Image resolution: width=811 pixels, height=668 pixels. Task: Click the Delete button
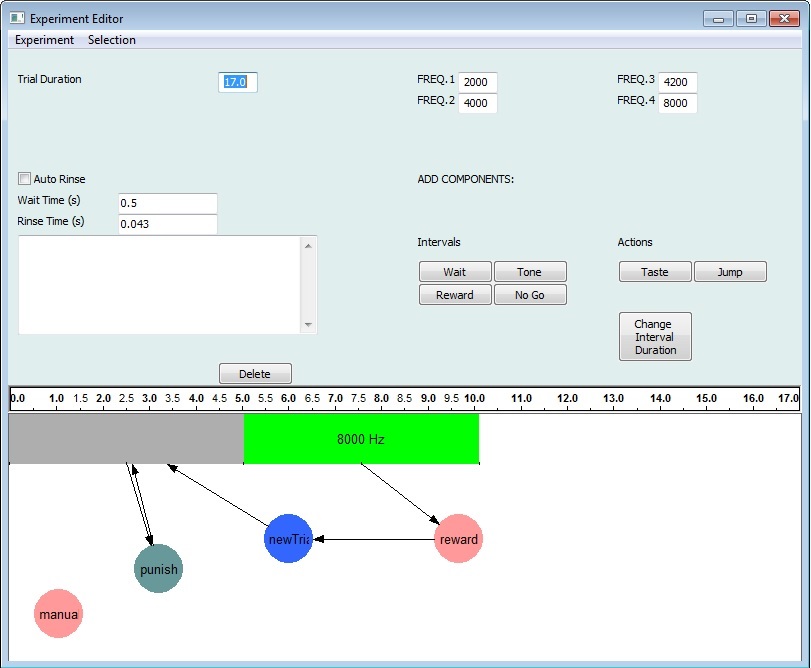click(255, 374)
